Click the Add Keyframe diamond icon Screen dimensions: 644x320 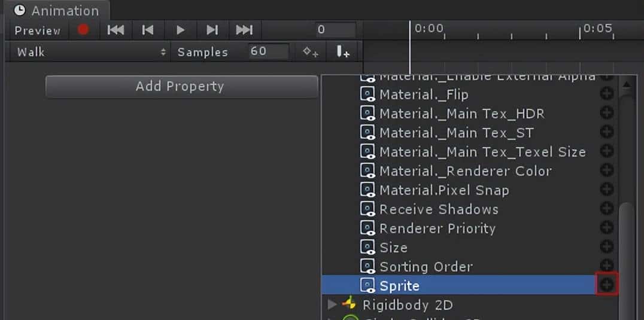point(310,52)
